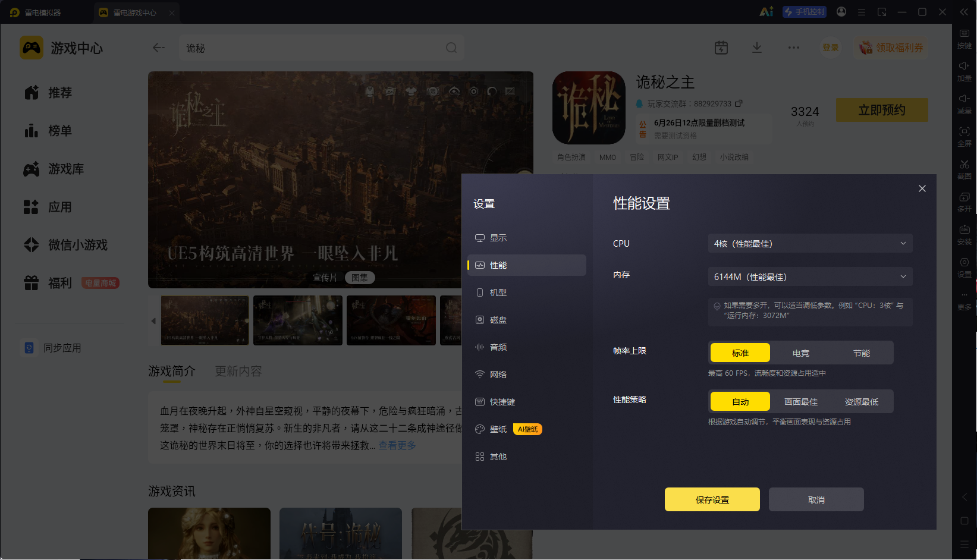
Task: Select 自动 performance strategy
Action: [740, 402]
